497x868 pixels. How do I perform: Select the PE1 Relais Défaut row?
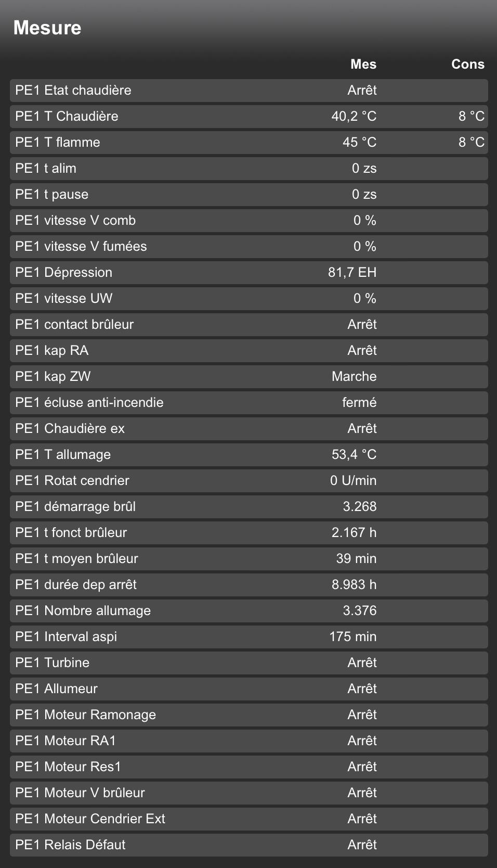[248, 845]
